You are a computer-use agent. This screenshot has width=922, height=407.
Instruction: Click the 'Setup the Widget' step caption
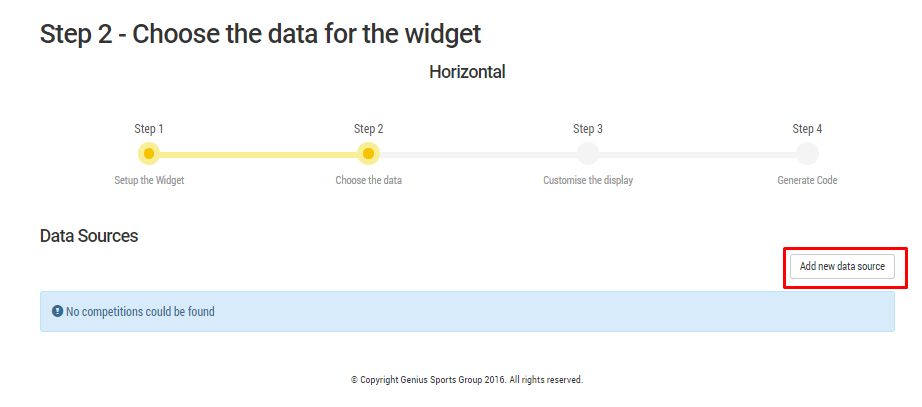tap(149, 180)
